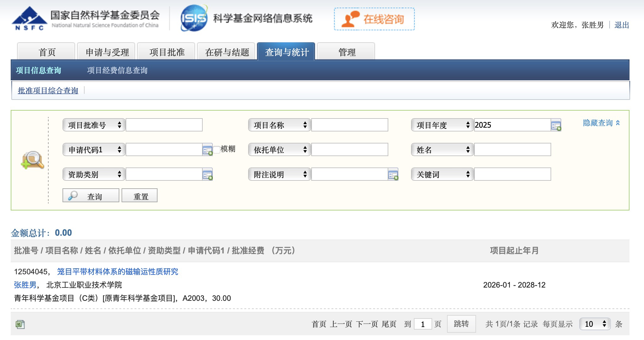Export results with the Excel icon
This screenshot has width=644, height=340.
[20, 324]
